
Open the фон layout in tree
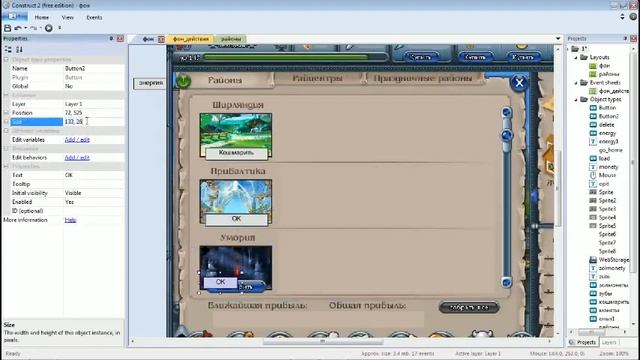(604, 66)
